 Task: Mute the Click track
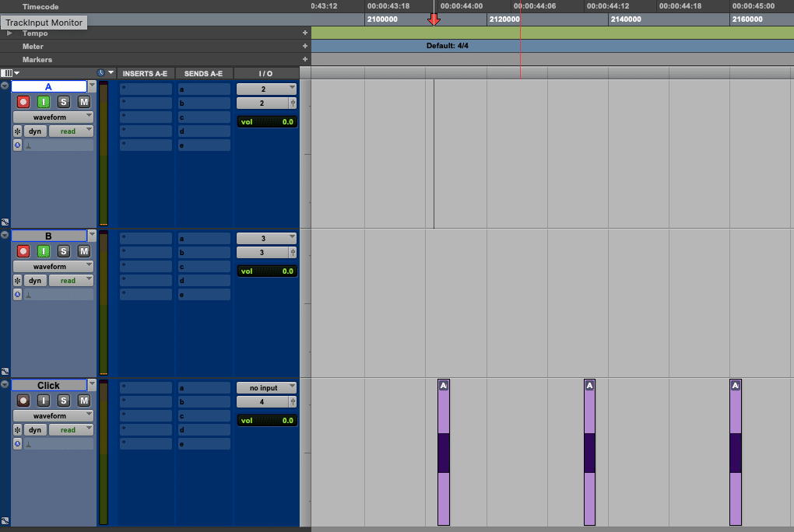[83, 401]
